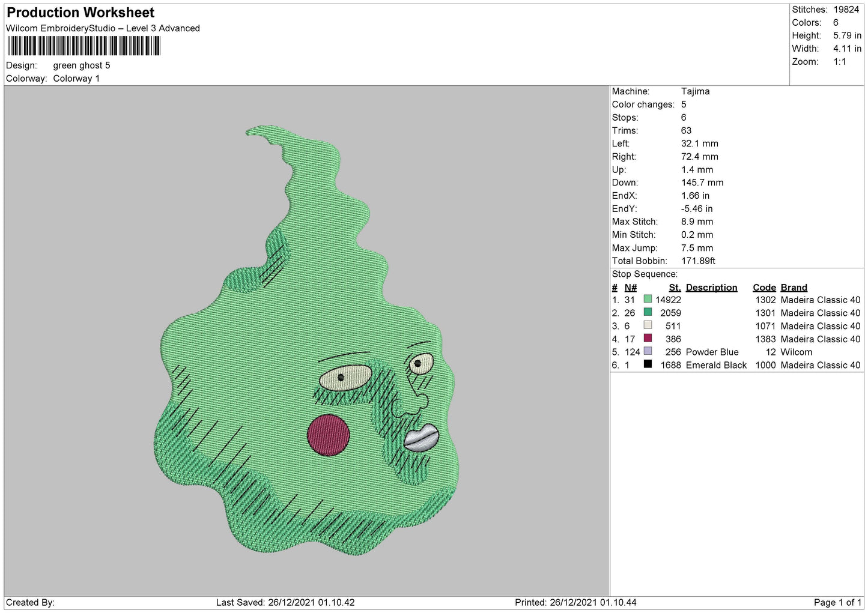This screenshot has width=868, height=613.
Task: Click the Colors value 6 in header
Action: tap(836, 23)
